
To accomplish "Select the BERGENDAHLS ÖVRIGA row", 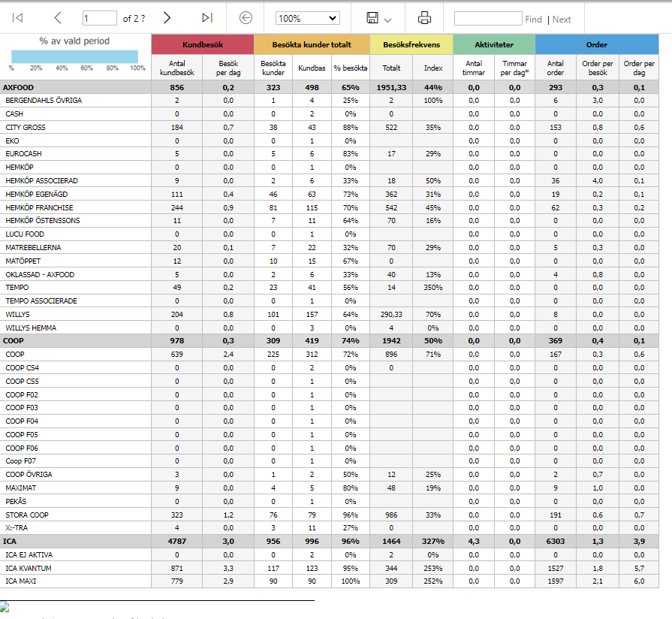I will [329, 101].
